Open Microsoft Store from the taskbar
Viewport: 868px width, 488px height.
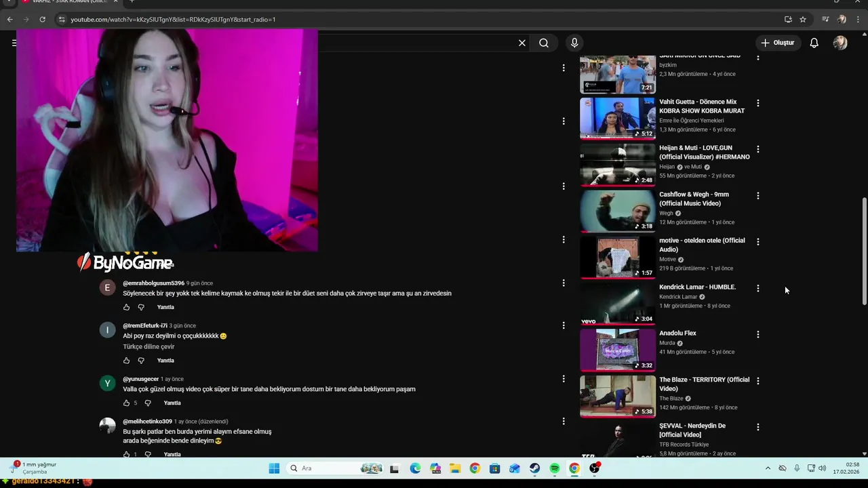click(x=494, y=468)
